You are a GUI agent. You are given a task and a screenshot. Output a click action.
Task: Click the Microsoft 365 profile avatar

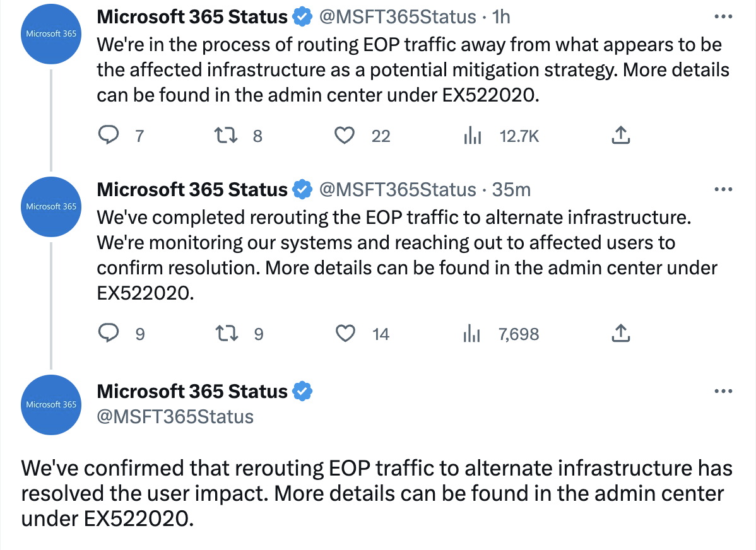pyautogui.click(x=50, y=33)
